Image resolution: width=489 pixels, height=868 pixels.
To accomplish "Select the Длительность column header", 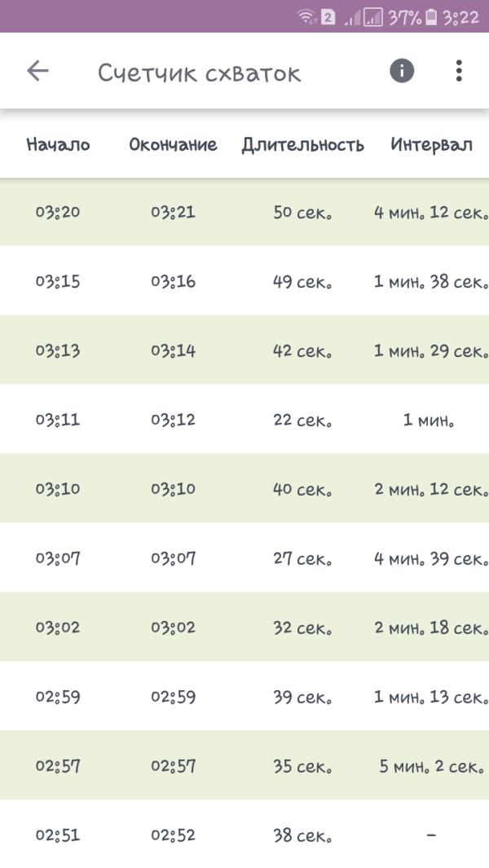I will (302, 146).
